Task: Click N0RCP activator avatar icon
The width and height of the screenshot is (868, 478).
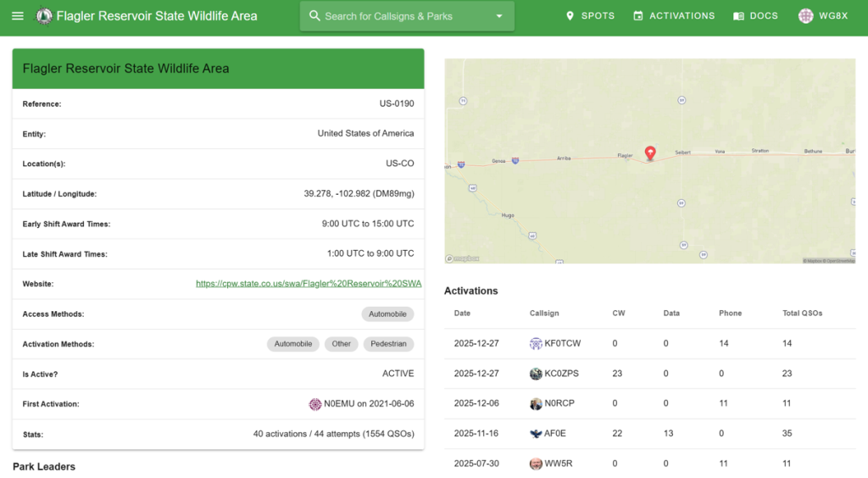Action: tap(536, 403)
